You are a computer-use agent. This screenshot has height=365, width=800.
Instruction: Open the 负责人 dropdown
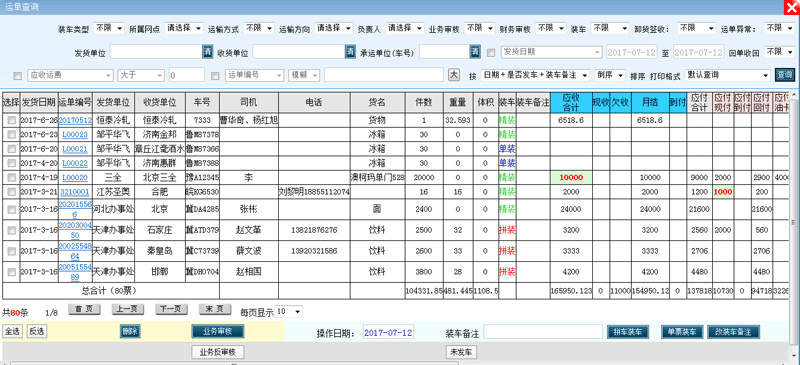pos(405,28)
